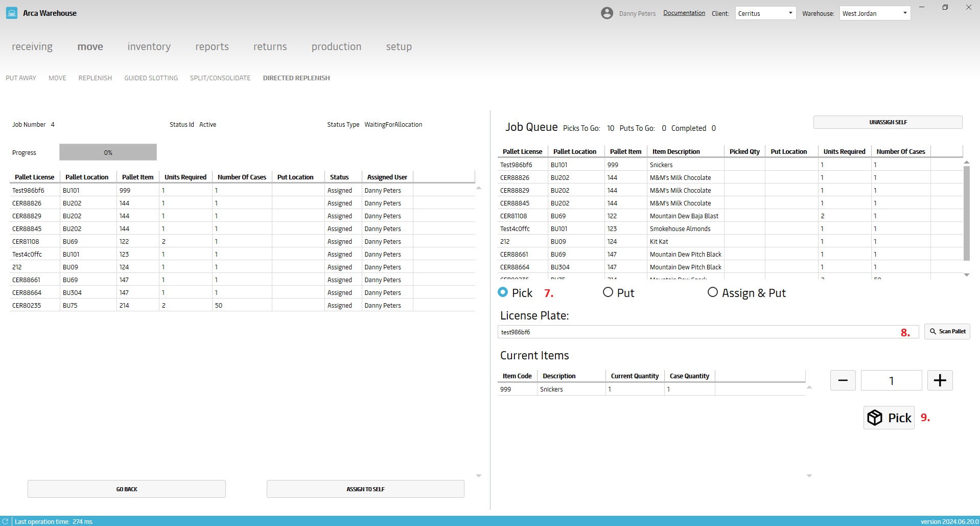Sort job table by Pallet License header
The image size is (980, 526).
tap(35, 177)
